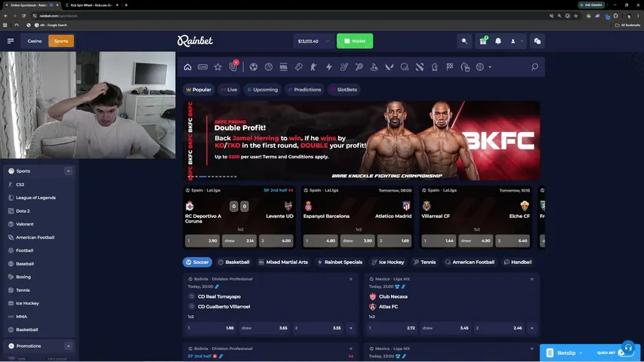
Task: Open sportsbook search on the right
Action: pyautogui.click(x=535, y=66)
